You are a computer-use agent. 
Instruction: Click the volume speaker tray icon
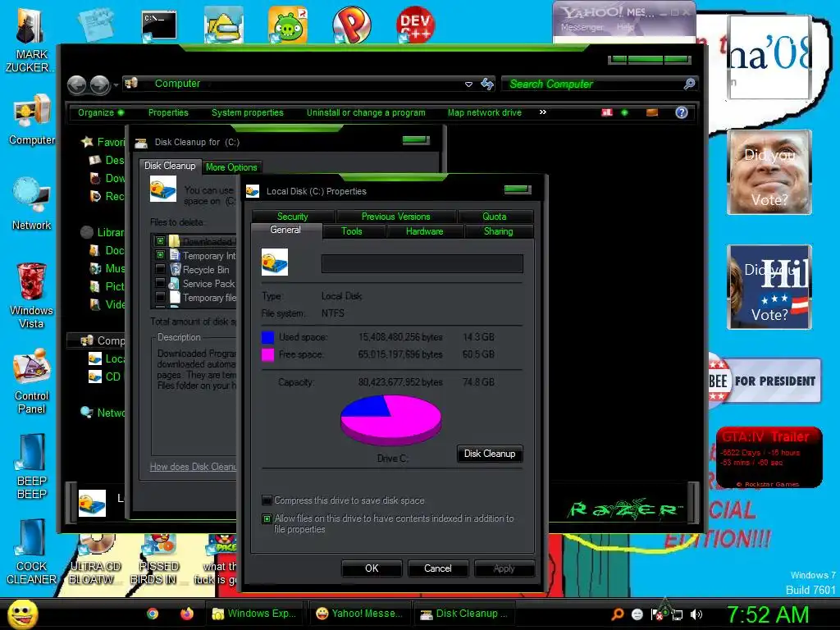tap(696, 614)
